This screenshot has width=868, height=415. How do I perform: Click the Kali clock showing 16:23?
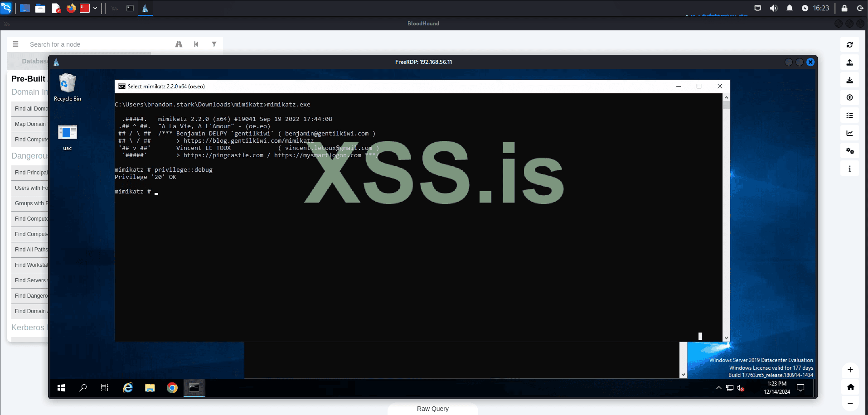[x=821, y=8]
